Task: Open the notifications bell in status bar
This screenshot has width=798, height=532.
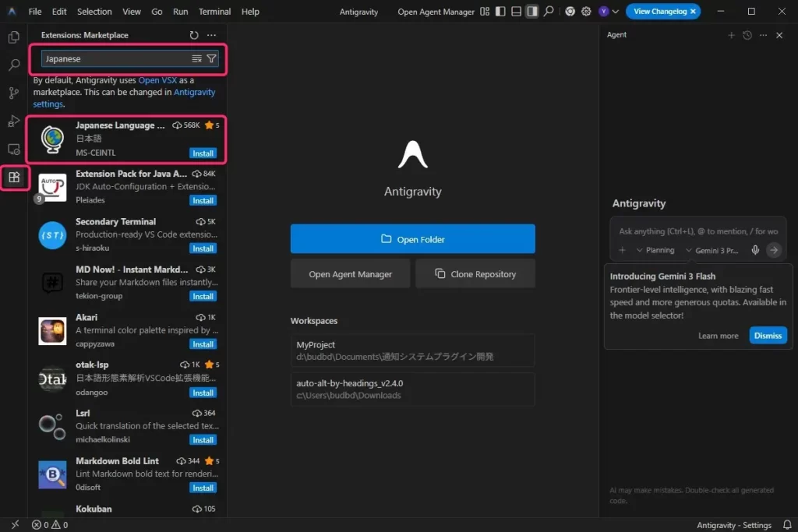Action: point(787,524)
